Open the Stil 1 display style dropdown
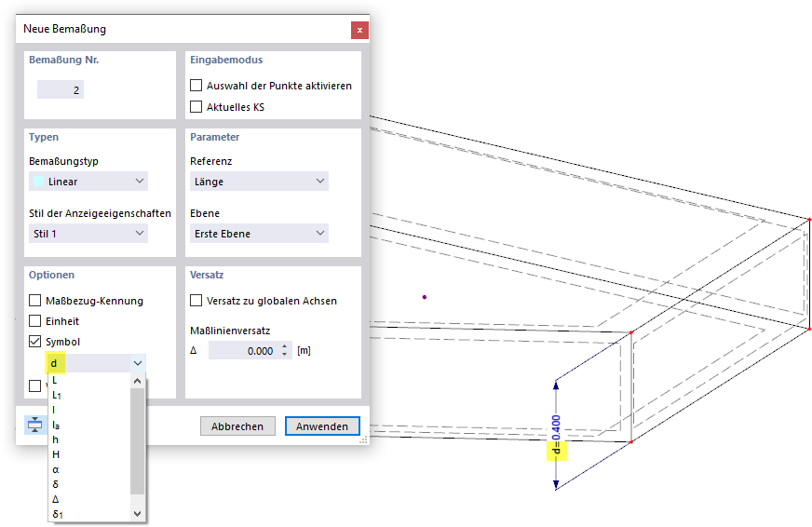This screenshot has height=527, width=812. [88, 234]
